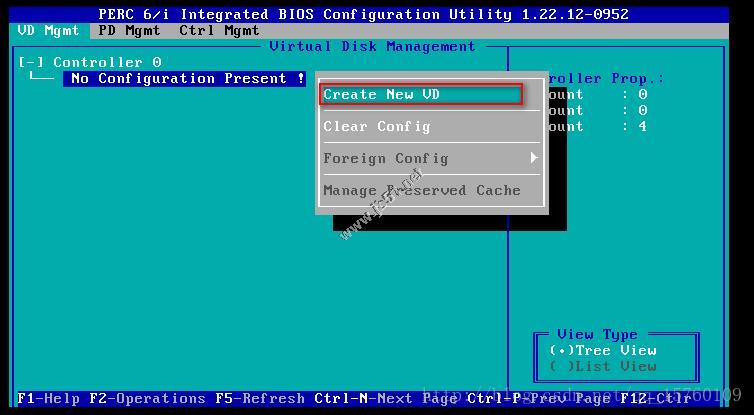754x415 pixels.
Task: Go to previous page via Ctrl-P
Action: 538,398
